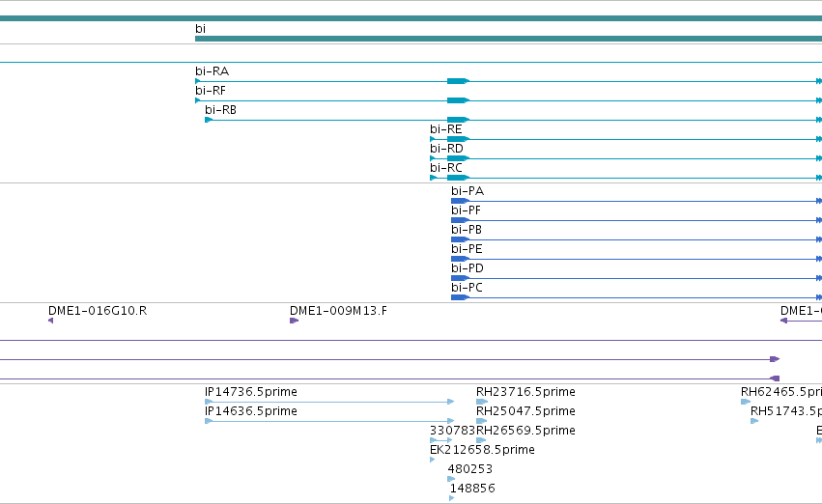Viewport: 822px width, 504px height.
Task: Click the DME1-009M13.F clone label
Action: pos(339,311)
